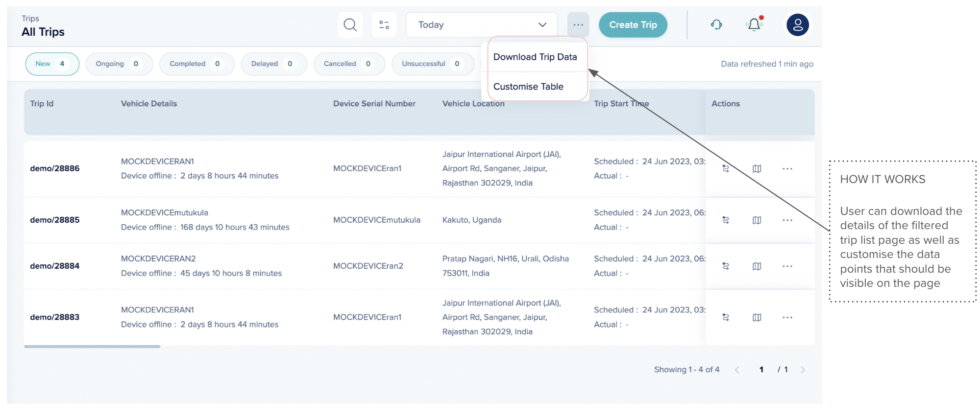Switch to the Ongoing trips tab
The width and height of the screenshot is (980, 420).
[x=119, y=64]
